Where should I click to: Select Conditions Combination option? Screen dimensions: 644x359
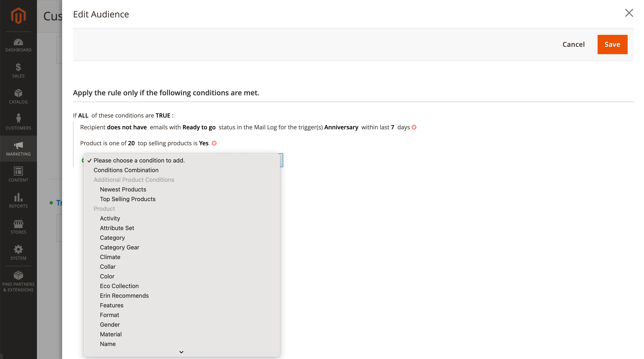pos(126,170)
